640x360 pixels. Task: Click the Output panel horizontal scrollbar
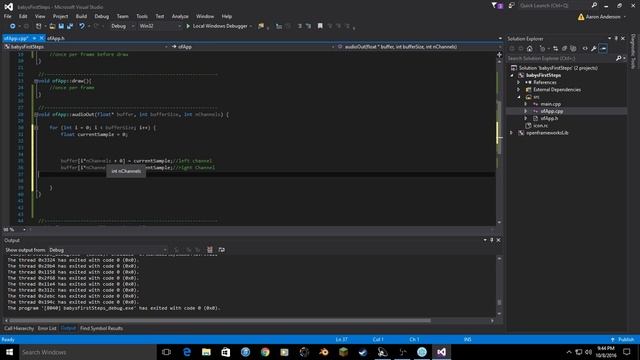[220, 321]
